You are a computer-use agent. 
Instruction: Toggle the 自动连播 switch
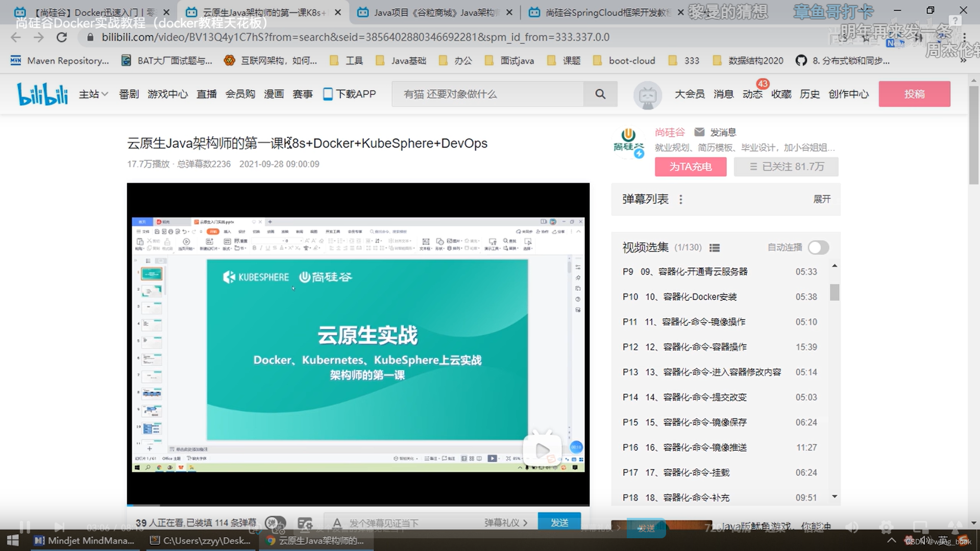(x=818, y=247)
